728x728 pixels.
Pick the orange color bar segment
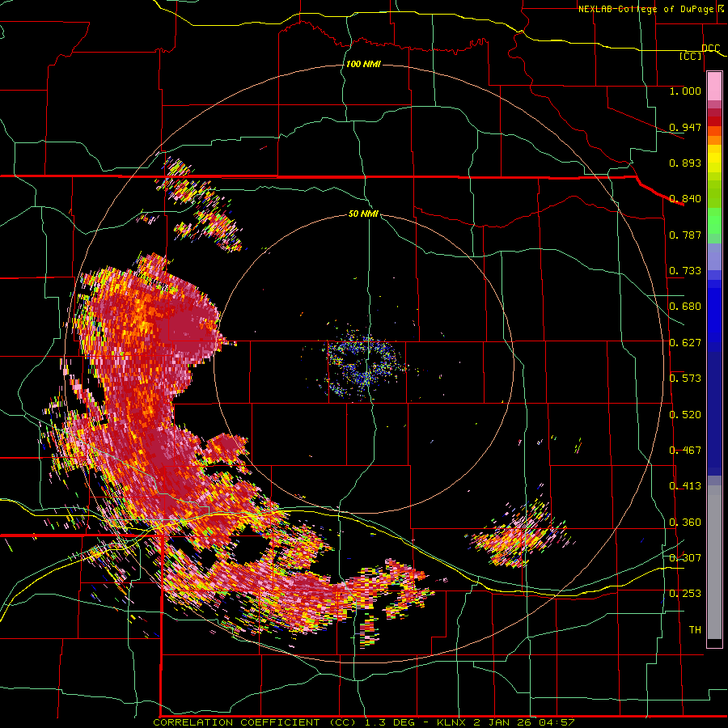tap(714, 140)
